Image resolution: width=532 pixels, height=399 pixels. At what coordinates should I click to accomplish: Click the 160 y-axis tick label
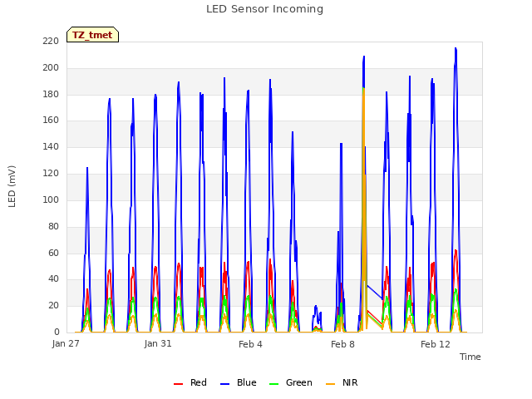point(51,120)
